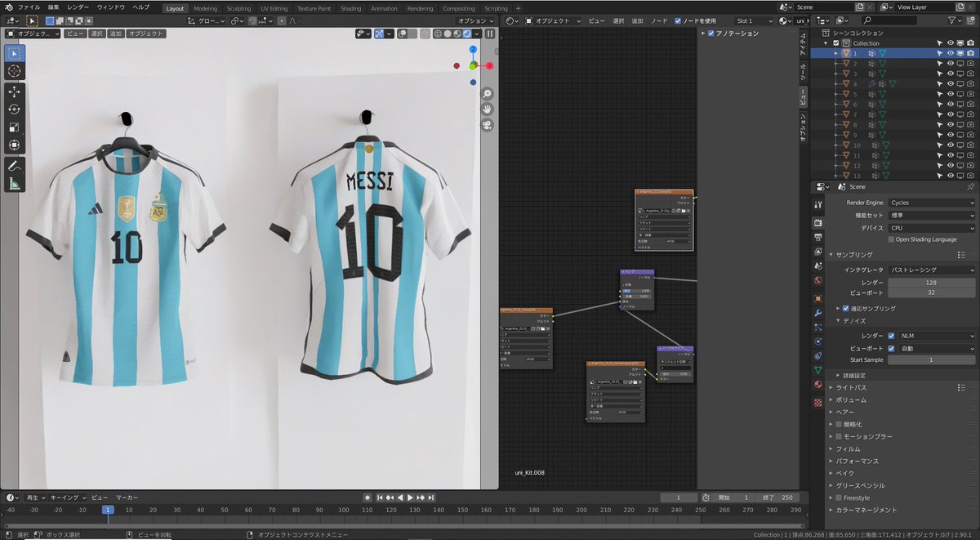Open the Modifier wrench properties tab
This screenshot has height=540, width=980.
[x=817, y=313]
